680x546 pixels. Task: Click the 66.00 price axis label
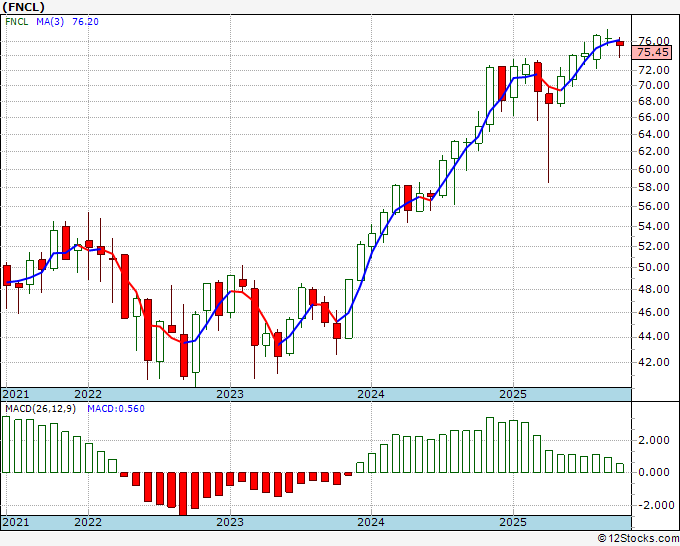click(654, 117)
